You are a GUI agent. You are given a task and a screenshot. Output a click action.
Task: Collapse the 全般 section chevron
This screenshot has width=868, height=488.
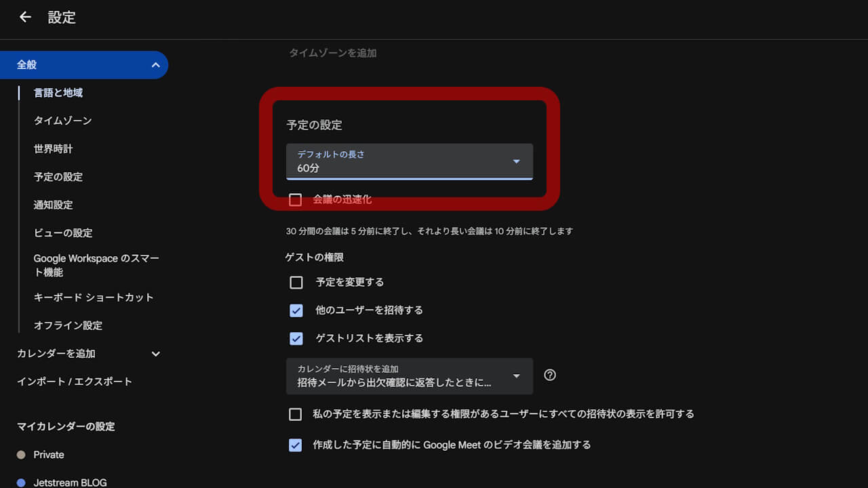point(155,65)
